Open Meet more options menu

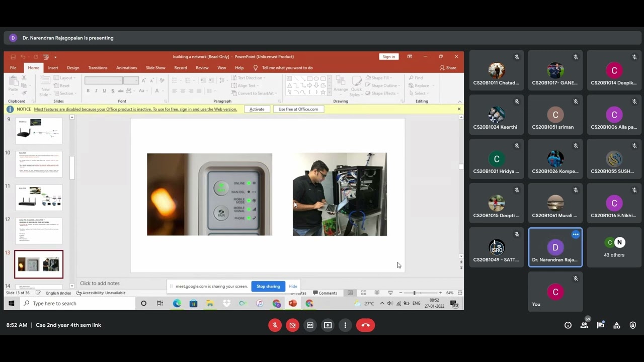[x=345, y=325]
